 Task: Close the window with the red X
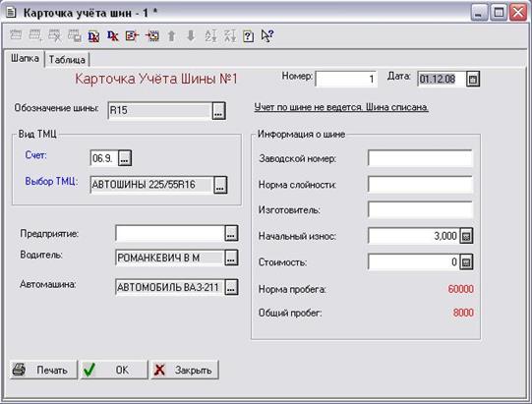[518, 13]
